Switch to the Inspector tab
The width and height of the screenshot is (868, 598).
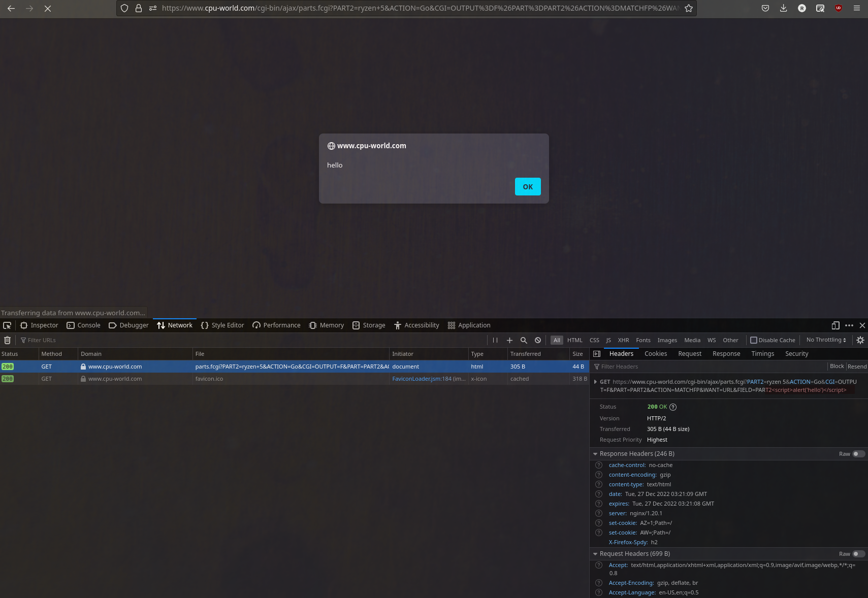(39, 325)
